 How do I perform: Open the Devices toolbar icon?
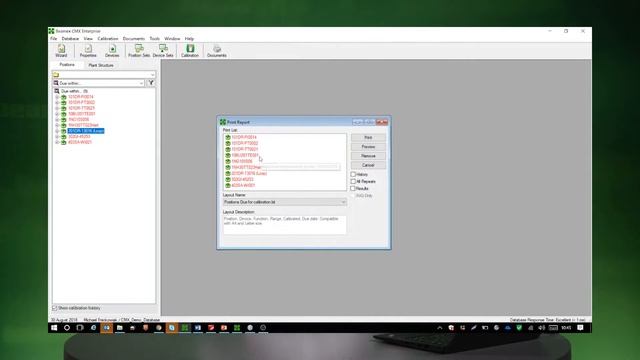(x=112, y=51)
